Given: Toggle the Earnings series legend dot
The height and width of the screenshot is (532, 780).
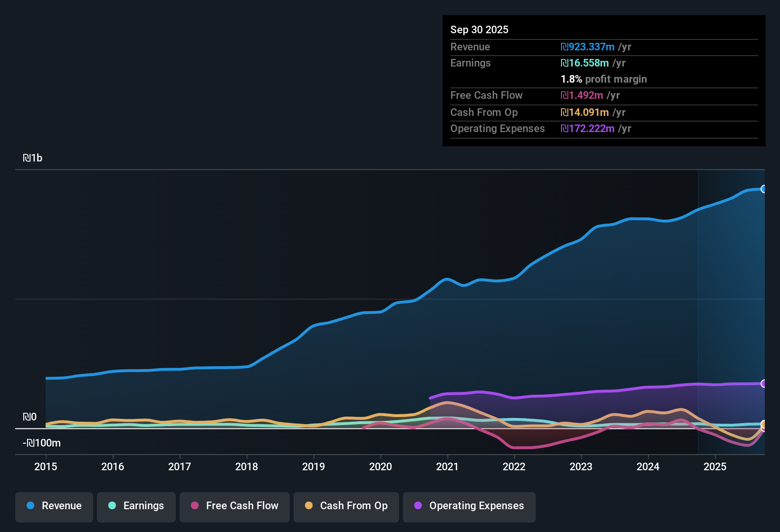Looking at the screenshot, I should (112, 506).
